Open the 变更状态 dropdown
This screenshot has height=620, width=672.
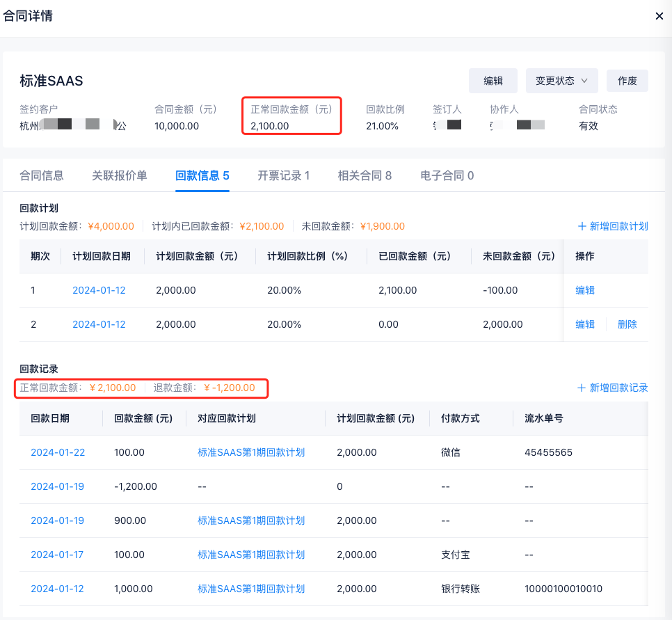pos(561,81)
